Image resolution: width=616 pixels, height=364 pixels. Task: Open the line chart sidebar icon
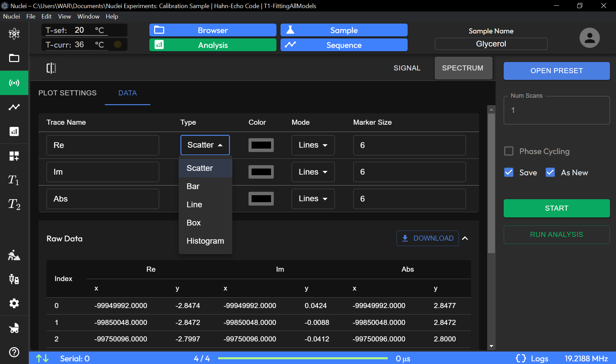pos(14,107)
